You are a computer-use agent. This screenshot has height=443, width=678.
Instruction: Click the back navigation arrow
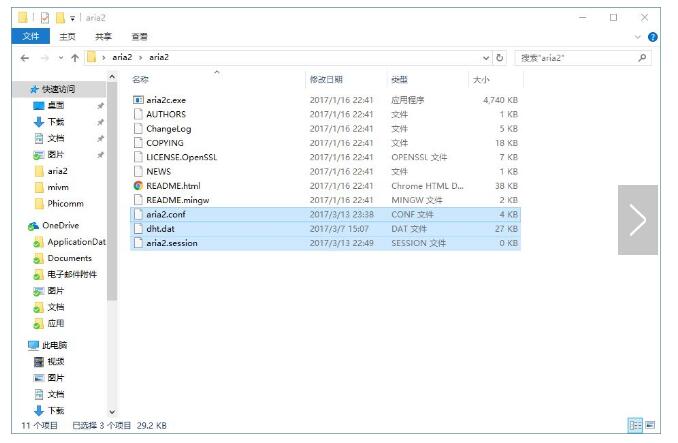pyautogui.click(x=25, y=58)
